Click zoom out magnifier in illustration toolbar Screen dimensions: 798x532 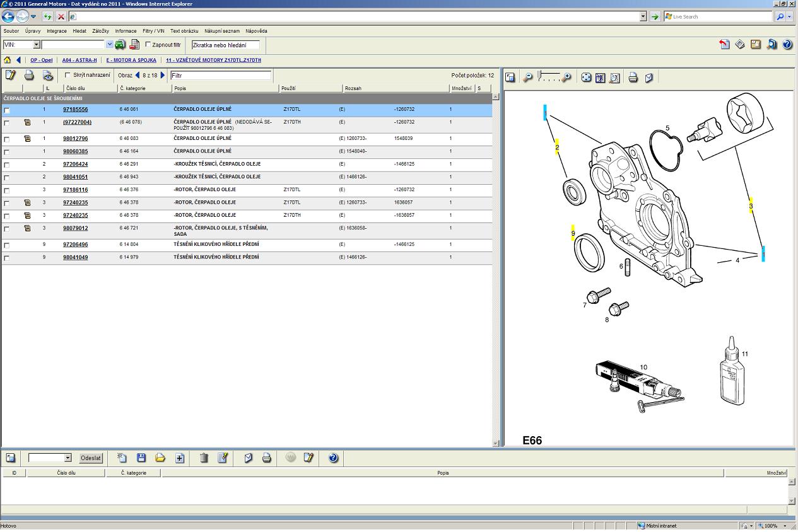pos(527,78)
